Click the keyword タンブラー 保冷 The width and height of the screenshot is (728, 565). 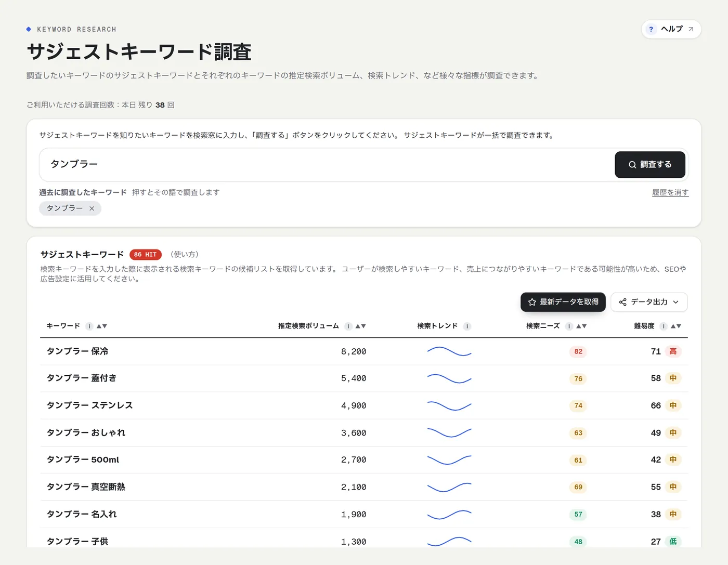point(77,351)
